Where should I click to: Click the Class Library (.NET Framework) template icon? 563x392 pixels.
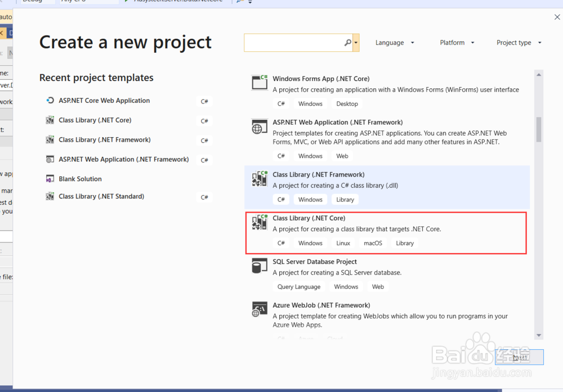[259, 179]
